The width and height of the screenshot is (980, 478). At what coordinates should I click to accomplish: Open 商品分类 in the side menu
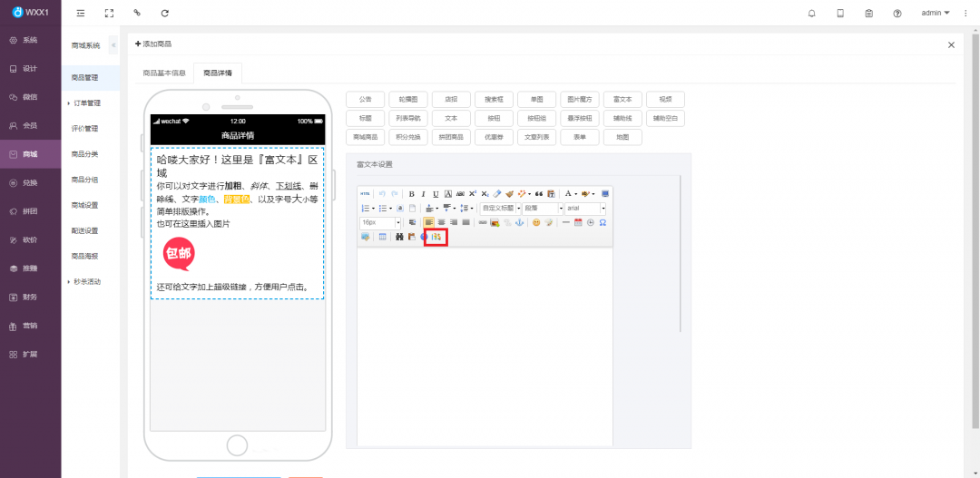(84, 154)
